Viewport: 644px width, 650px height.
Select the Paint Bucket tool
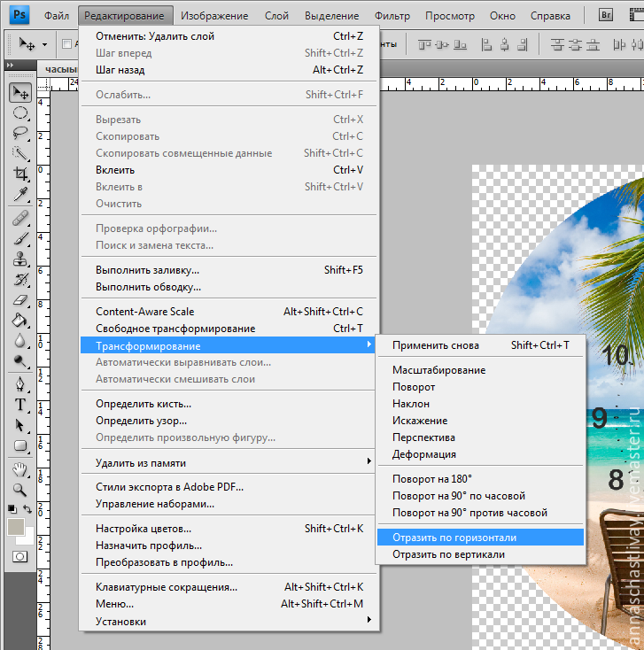point(19,320)
